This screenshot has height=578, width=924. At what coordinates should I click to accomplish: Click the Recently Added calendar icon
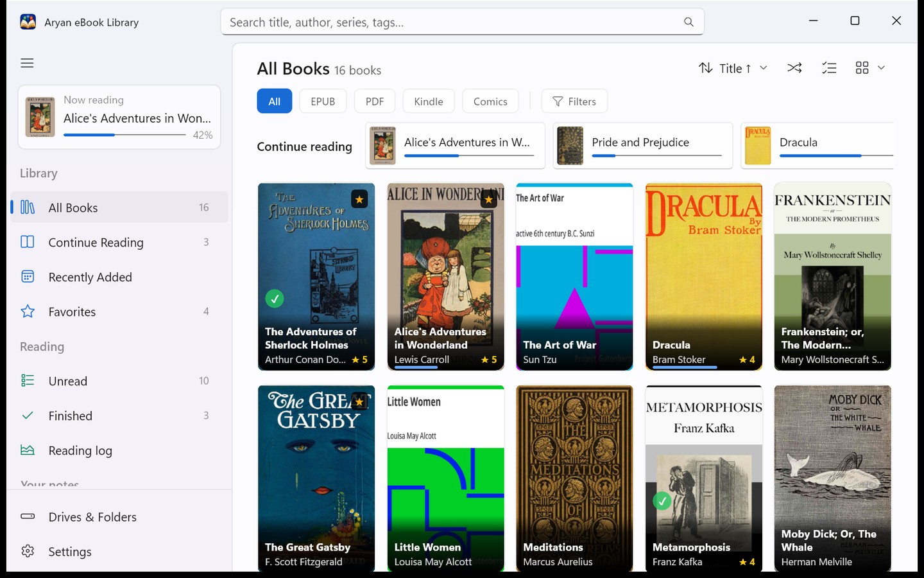(28, 277)
